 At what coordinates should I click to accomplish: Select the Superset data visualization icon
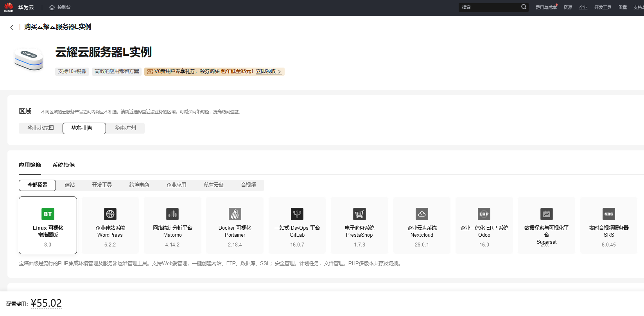pos(547,214)
